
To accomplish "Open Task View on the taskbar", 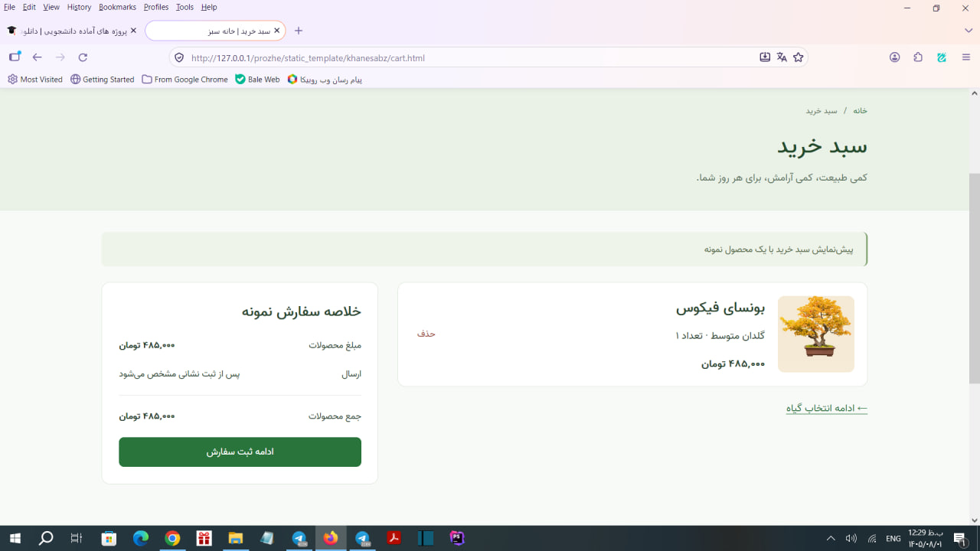I will (x=76, y=539).
